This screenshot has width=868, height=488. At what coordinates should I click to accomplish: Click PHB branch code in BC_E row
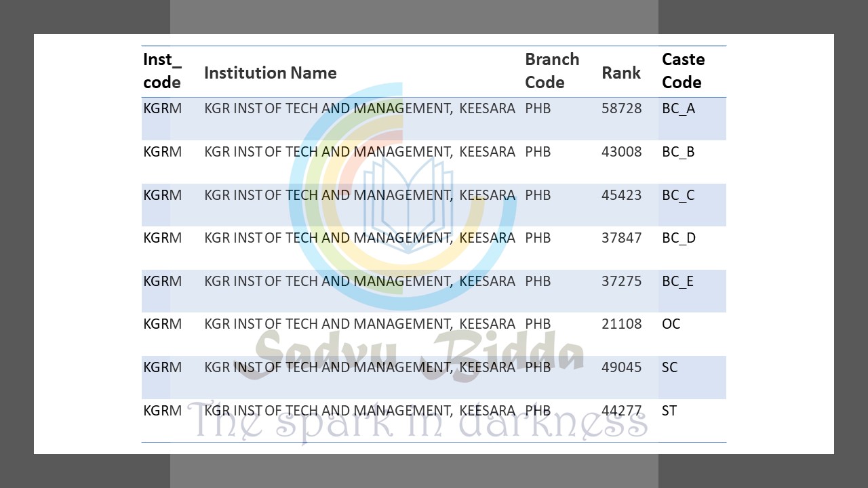(538, 281)
